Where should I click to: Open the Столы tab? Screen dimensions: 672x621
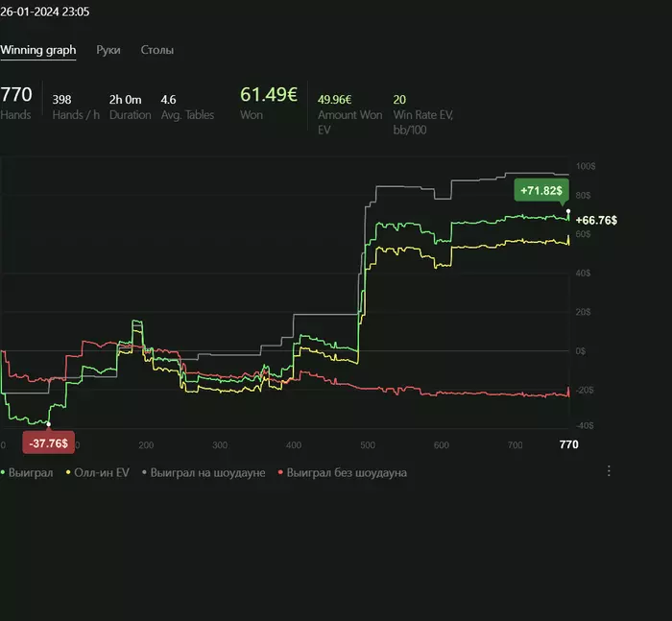[157, 50]
